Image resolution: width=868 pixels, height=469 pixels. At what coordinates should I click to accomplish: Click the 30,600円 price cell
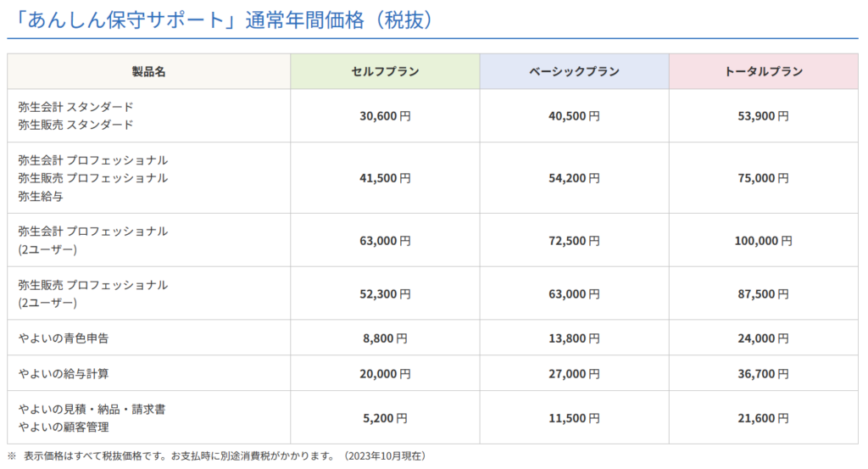386,115
